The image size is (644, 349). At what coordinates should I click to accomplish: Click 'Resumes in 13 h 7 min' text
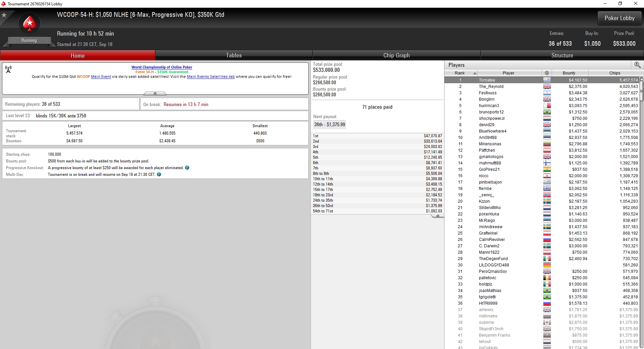pyautogui.click(x=186, y=104)
